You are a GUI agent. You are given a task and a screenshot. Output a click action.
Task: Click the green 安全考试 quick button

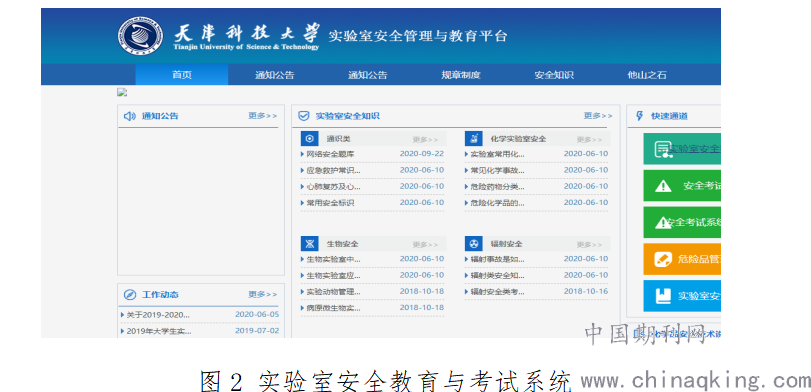[682, 186]
